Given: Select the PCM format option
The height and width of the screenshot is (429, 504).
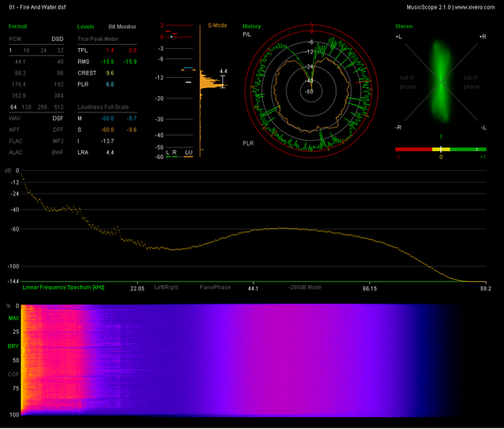Looking at the screenshot, I should click(15, 39).
